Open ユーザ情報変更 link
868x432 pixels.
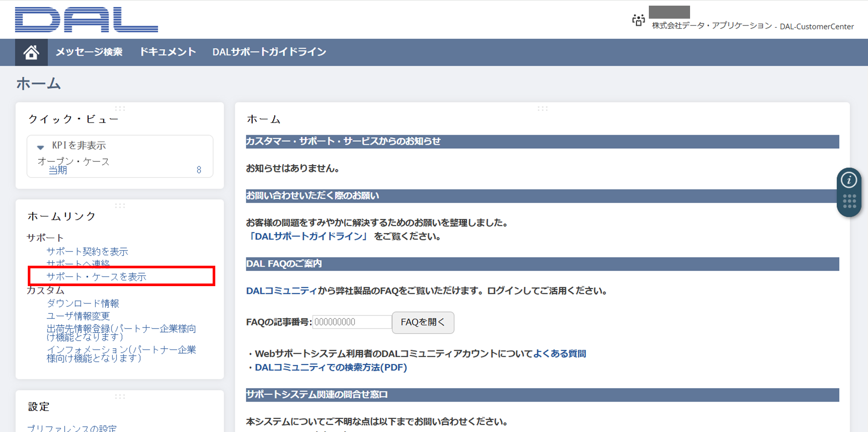click(78, 316)
